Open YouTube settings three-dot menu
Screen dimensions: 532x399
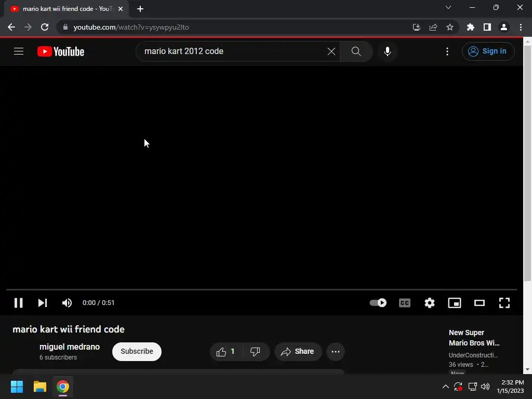click(447, 51)
